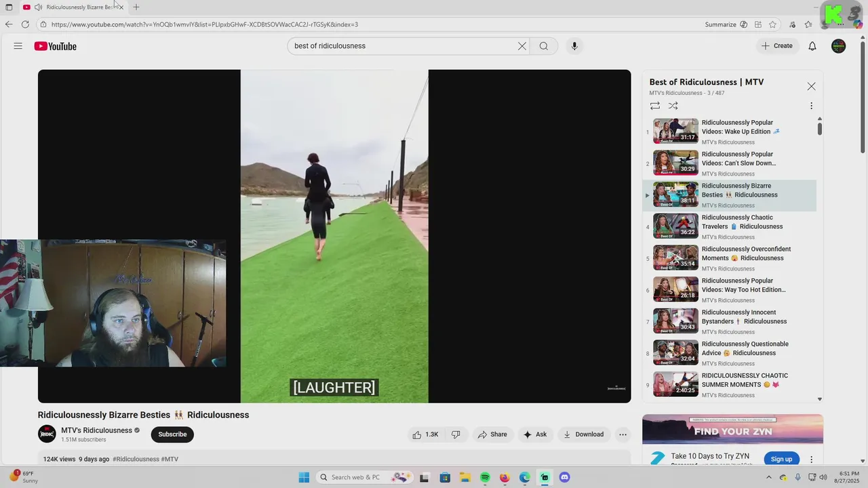Click the #Ridiculousness hashtag
Screen dimensions: 868x488
click(136, 459)
